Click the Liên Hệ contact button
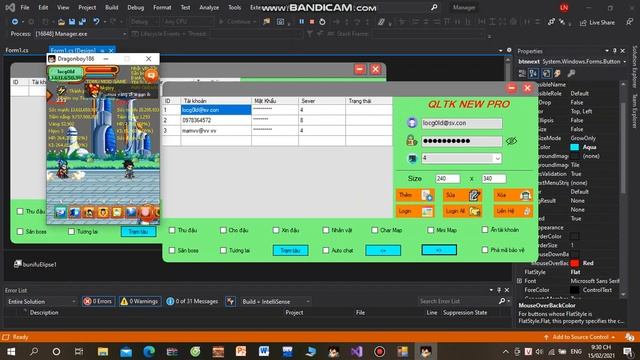Viewport: 640px width, 360px height. pyautogui.click(x=513, y=211)
